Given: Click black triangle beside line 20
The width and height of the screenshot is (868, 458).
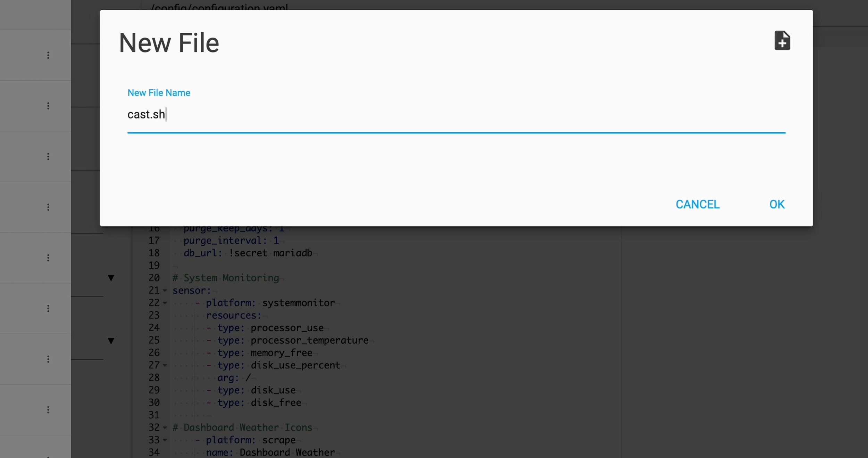Looking at the screenshot, I should coord(111,278).
